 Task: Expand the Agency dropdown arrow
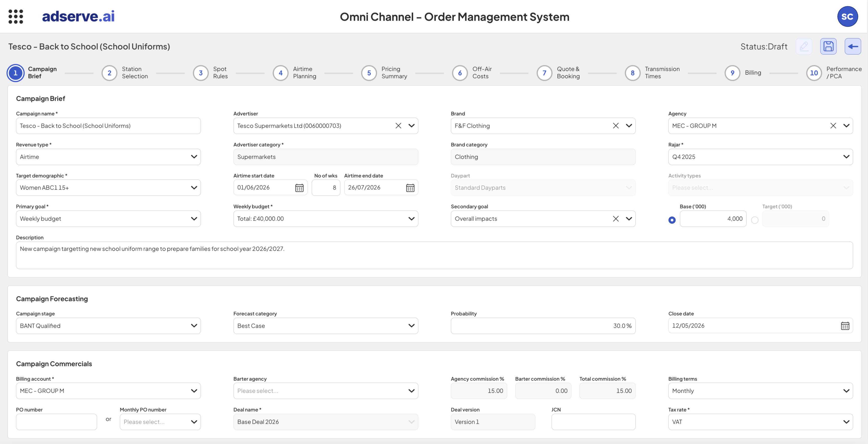tap(846, 126)
